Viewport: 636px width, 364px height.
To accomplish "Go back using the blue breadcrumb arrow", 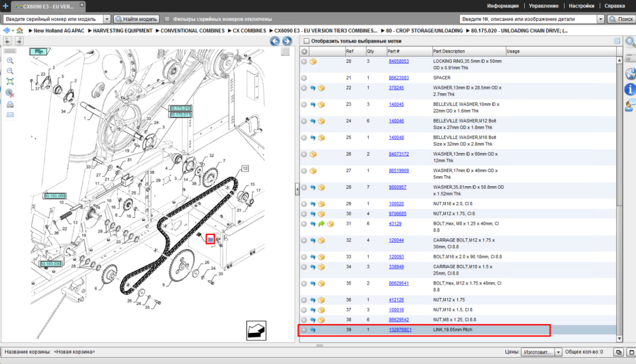I will pos(6,30).
